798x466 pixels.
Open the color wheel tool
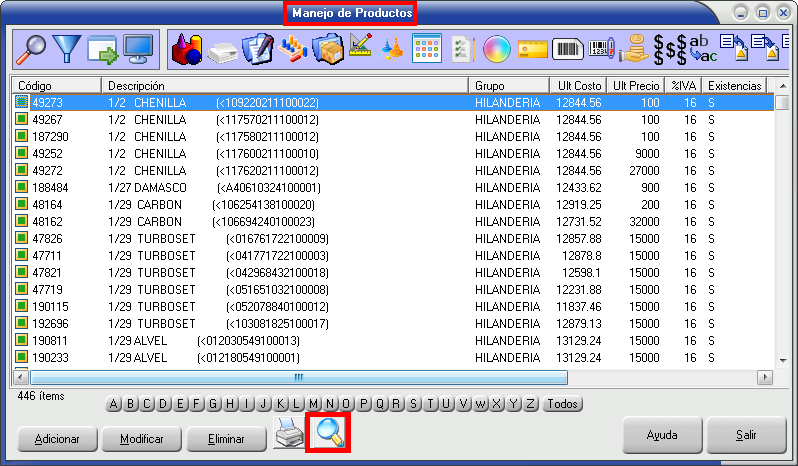click(496, 48)
